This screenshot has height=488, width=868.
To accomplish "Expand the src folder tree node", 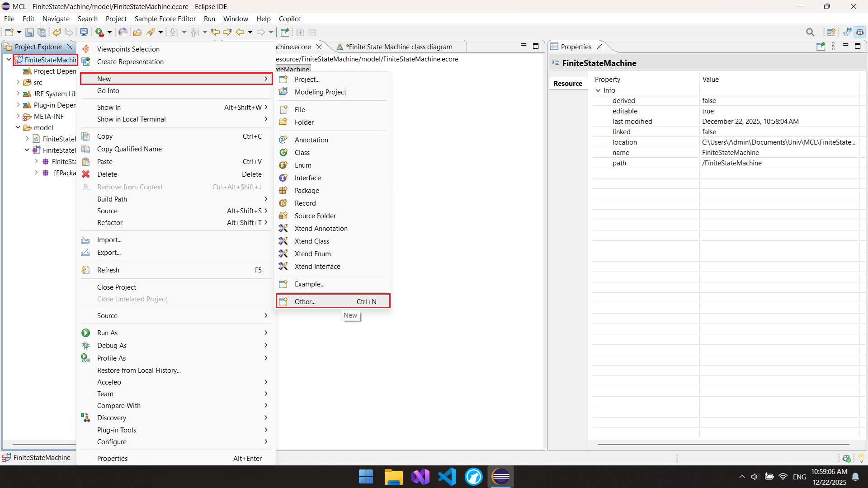I will (x=18, y=83).
